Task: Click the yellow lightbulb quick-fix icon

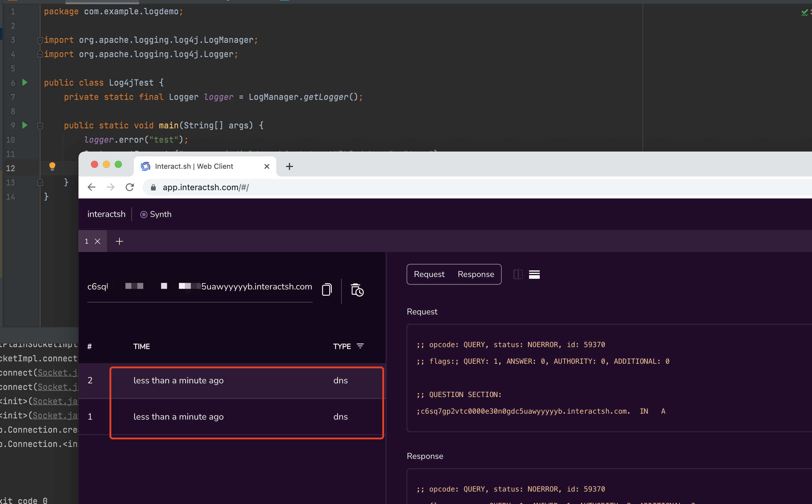Action: tap(52, 166)
